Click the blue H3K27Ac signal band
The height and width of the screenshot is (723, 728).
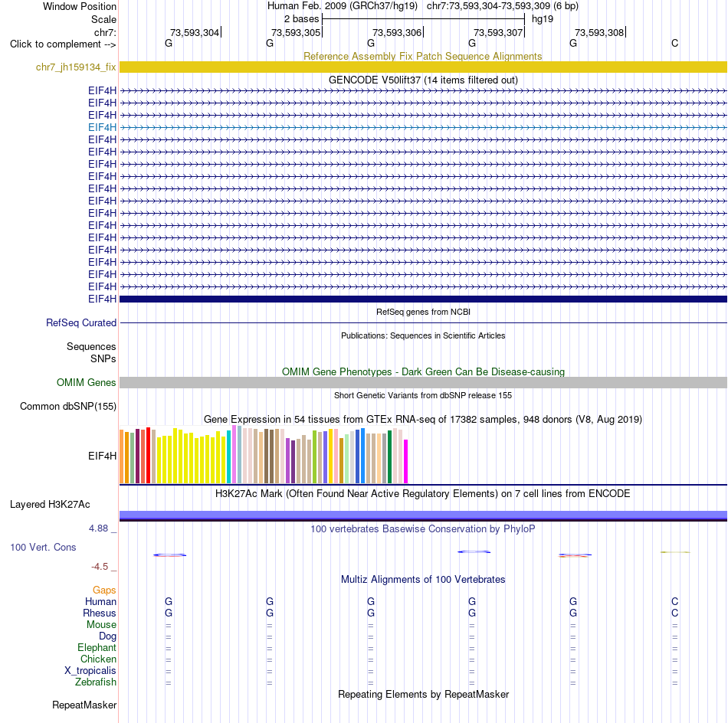pyautogui.click(x=423, y=515)
